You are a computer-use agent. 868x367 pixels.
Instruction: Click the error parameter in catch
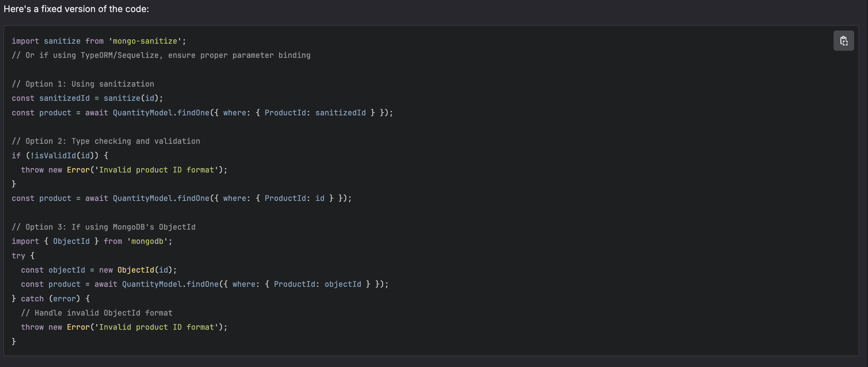pyautogui.click(x=64, y=299)
